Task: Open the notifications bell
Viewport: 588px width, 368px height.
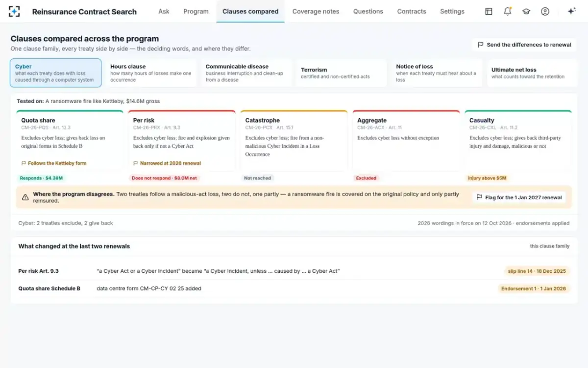Action: click(508, 11)
